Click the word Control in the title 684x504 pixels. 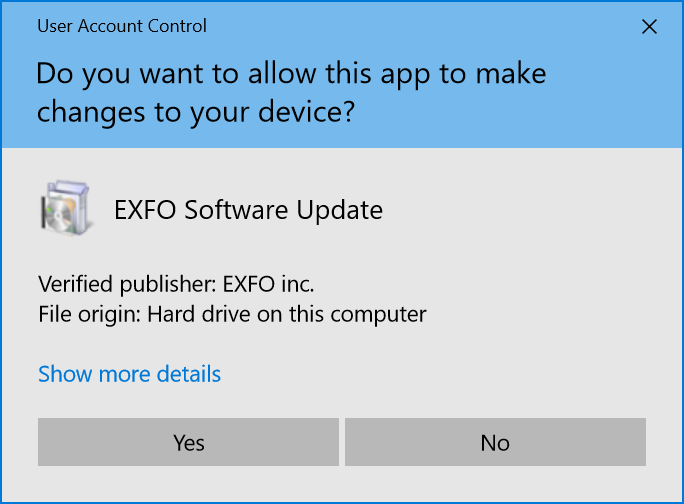click(177, 26)
